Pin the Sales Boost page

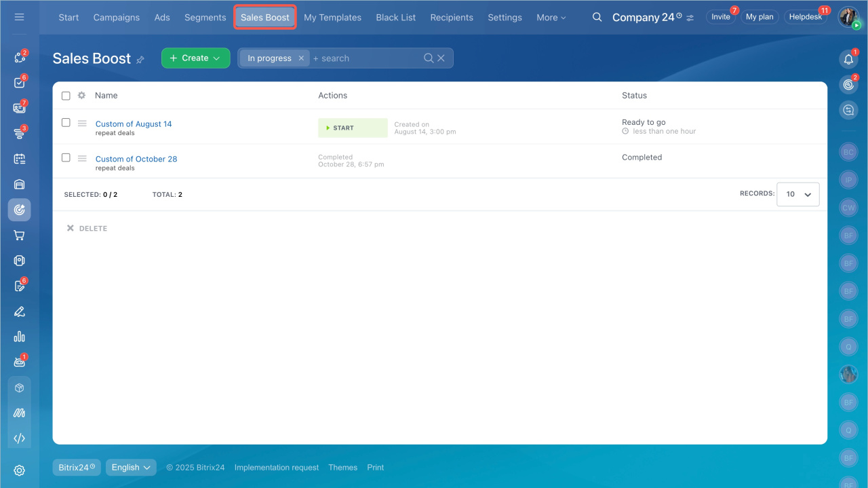point(140,60)
